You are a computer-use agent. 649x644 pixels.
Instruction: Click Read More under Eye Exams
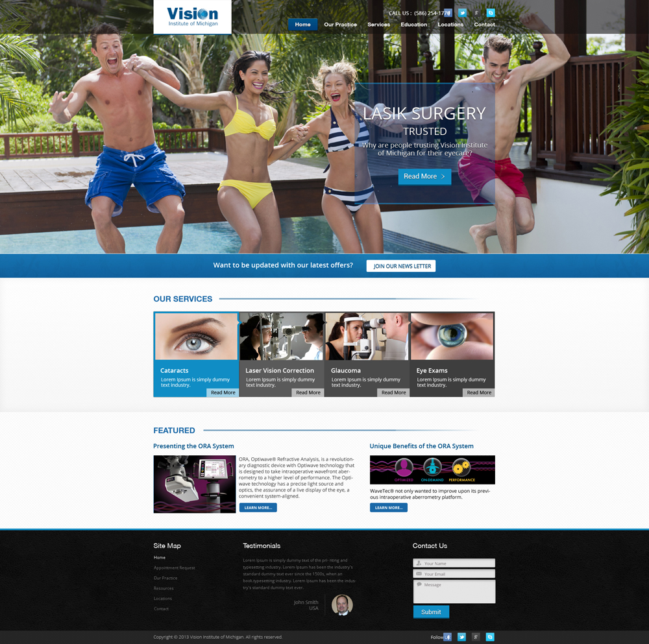click(478, 392)
